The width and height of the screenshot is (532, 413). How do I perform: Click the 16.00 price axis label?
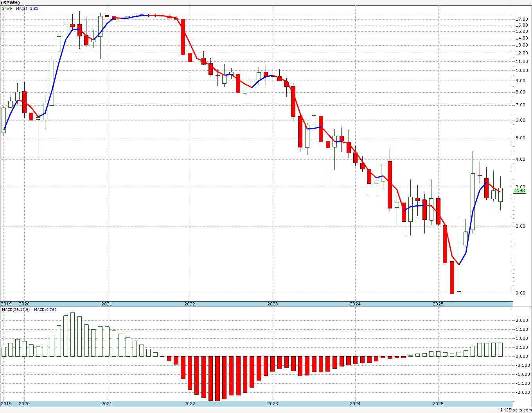coord(521,25)
